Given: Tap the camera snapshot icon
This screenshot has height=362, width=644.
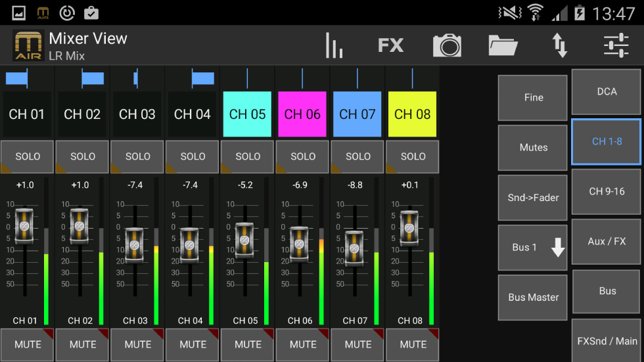Looking at the screenshot, I should pyautogui.click(x=447, y=45).
